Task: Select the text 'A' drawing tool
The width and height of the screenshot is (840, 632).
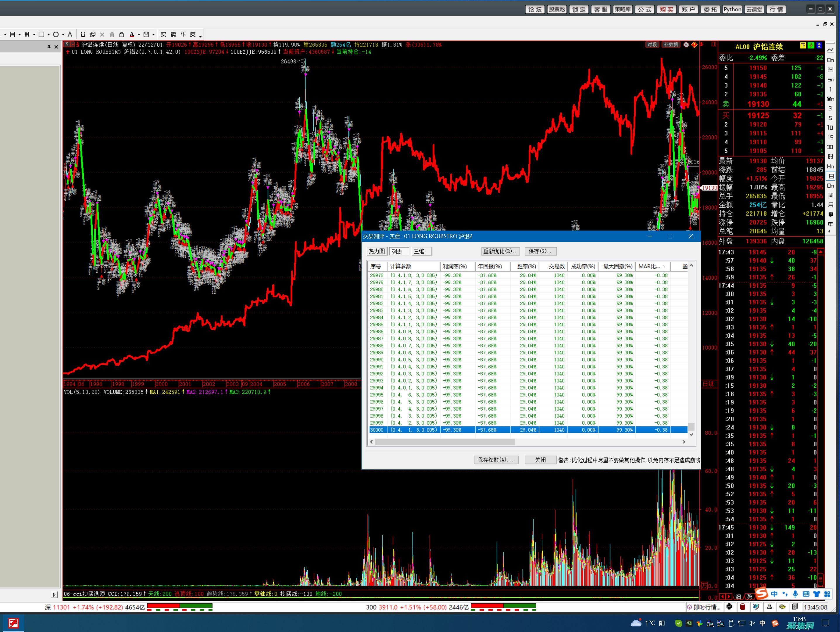Action: tap(70, 35)
